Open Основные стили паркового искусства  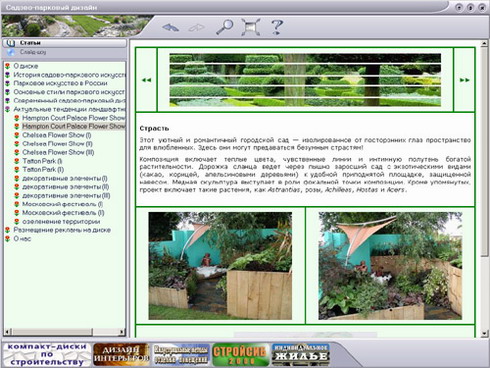[x=69, y=92]
